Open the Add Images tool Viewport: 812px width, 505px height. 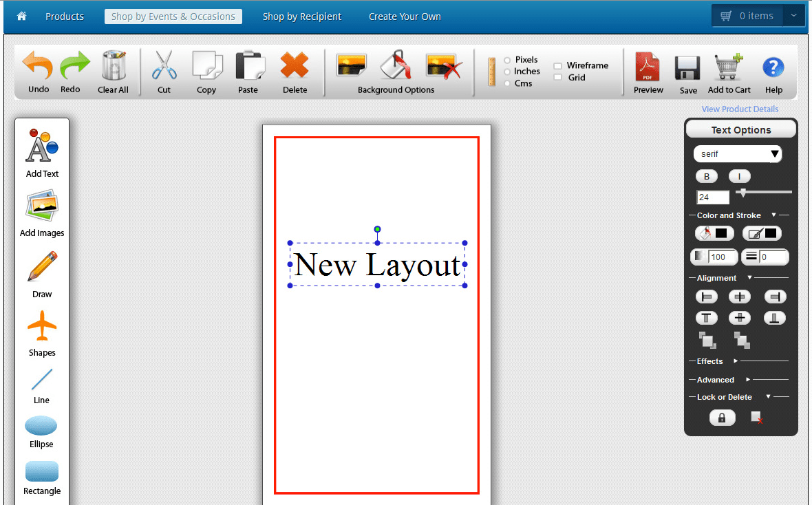click(41, 213)
